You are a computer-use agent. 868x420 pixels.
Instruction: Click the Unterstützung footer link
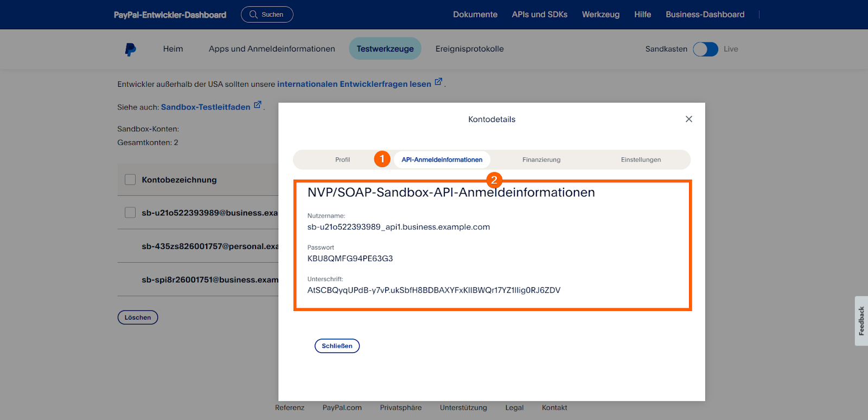(463, 408)
